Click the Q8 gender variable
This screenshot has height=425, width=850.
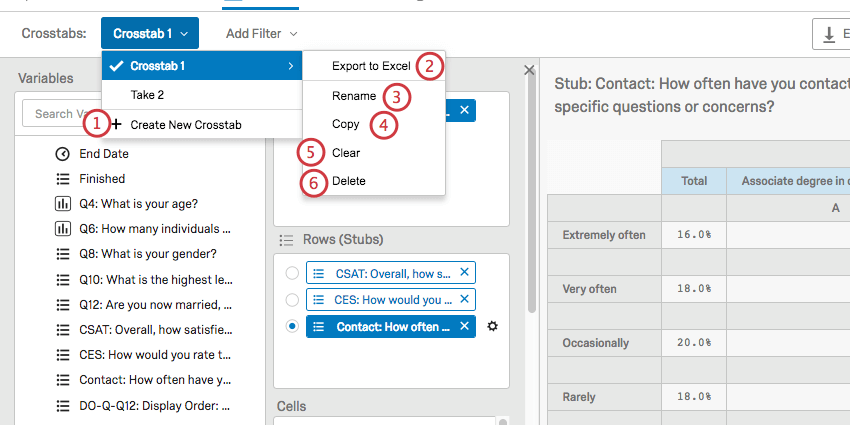(148, 254)
